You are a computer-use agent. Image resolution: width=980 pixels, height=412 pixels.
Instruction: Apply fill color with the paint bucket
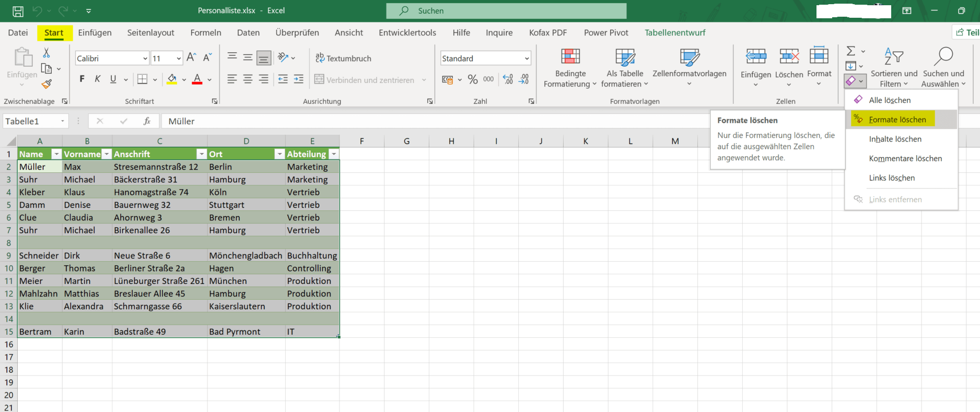pos(172,79)
